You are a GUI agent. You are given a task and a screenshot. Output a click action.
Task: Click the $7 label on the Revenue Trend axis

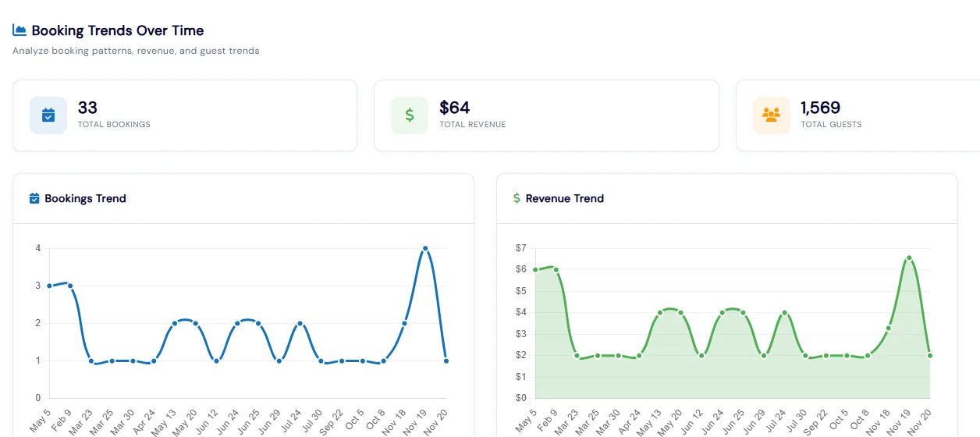(x=521, y=248)
